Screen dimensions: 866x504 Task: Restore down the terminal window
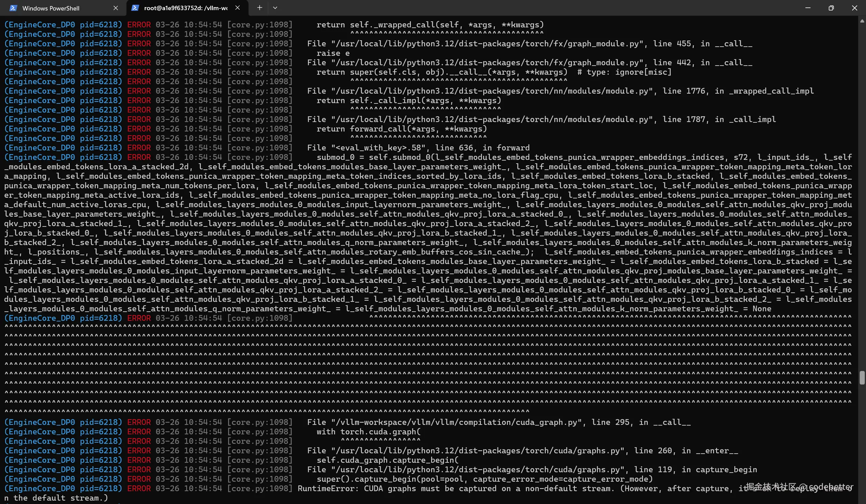click(831, 8)
